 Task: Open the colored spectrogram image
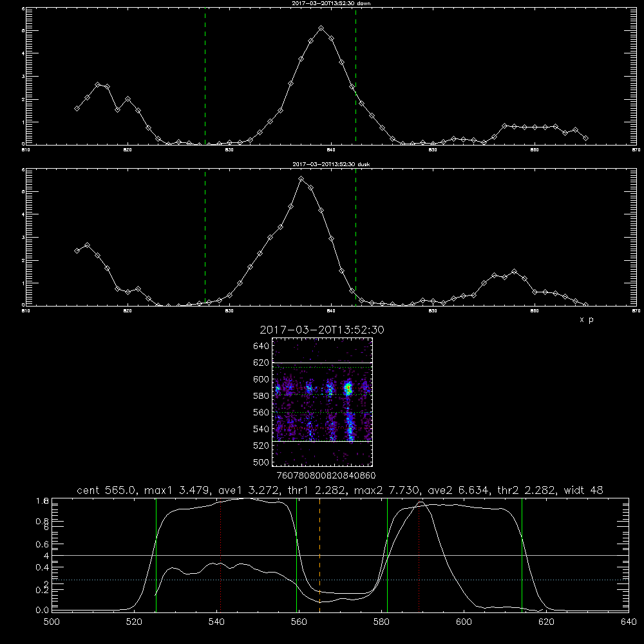point(323,402)
